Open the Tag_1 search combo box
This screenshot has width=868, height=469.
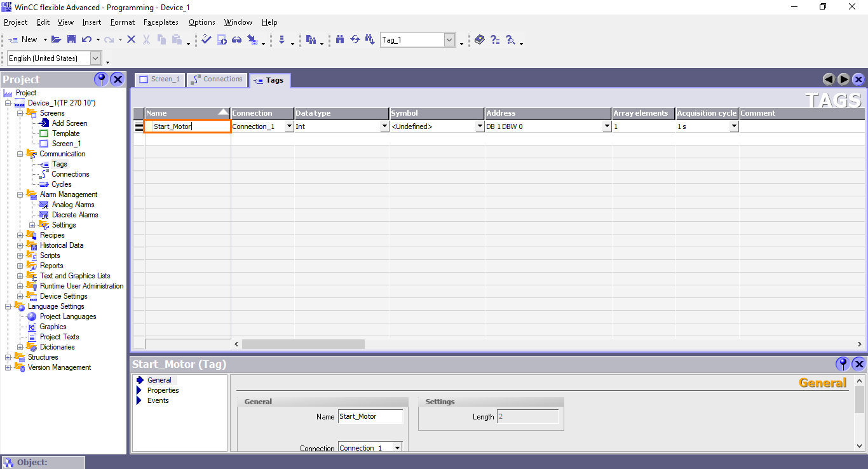(450, 40)
